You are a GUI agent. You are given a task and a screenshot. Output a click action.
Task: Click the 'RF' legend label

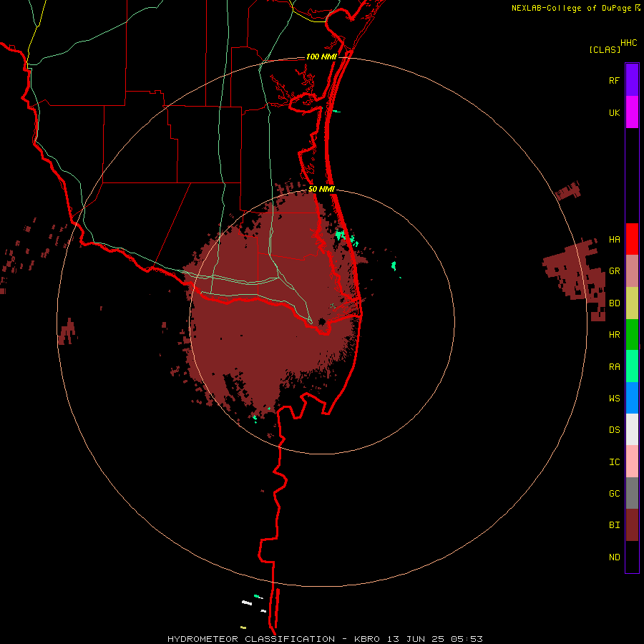(614, 81)
